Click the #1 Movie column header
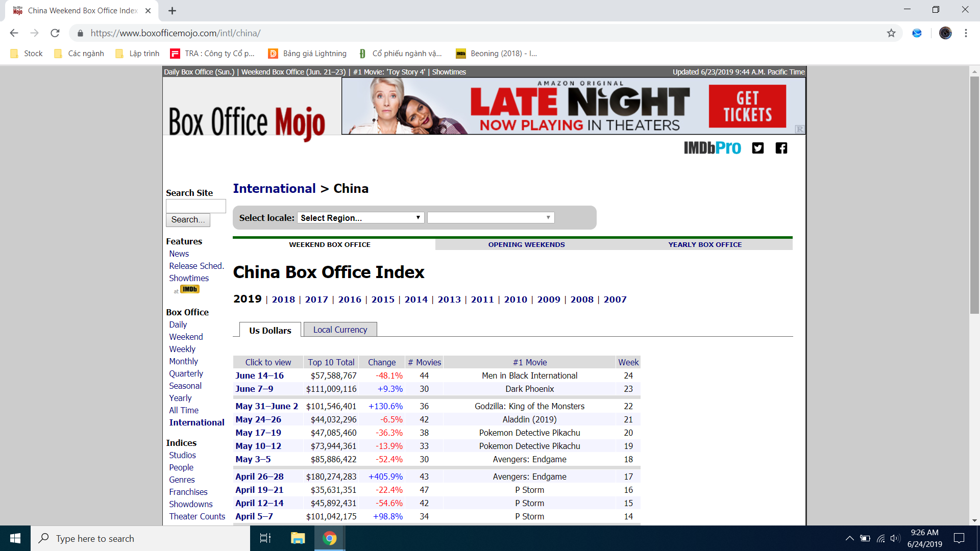 530,362
